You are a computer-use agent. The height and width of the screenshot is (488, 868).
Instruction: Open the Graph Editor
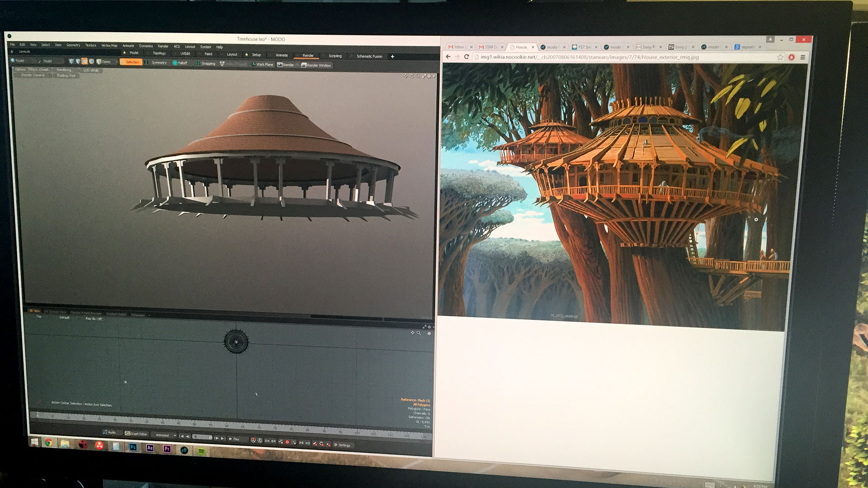[x=136, y=434]
